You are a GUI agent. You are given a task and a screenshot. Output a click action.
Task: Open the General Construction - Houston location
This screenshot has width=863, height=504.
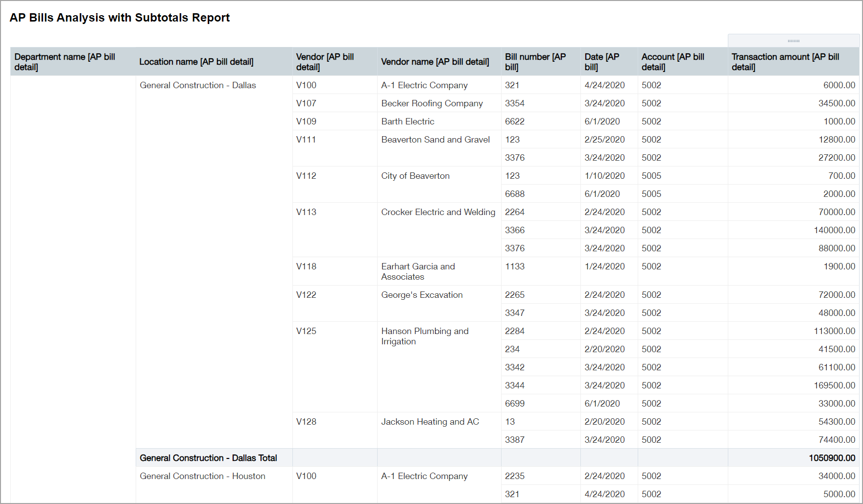click(202, 476)
